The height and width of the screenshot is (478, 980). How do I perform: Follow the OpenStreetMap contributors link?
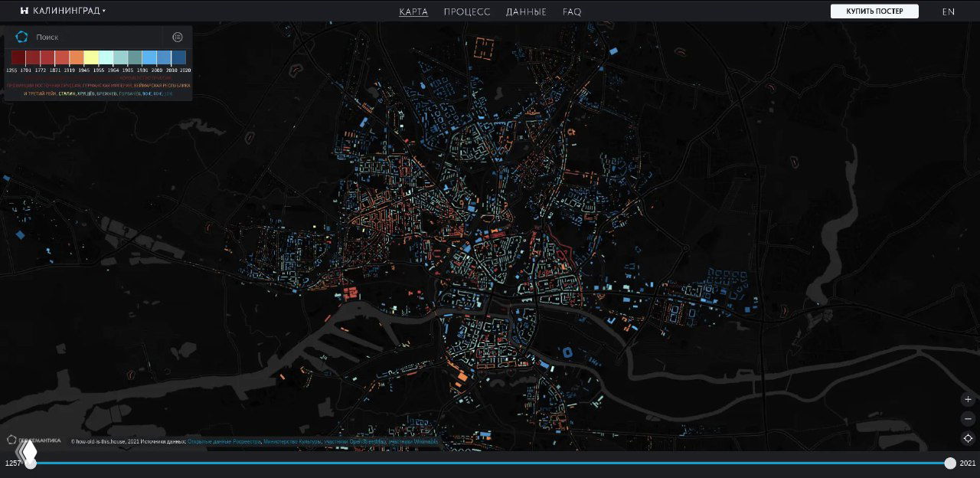367,442
